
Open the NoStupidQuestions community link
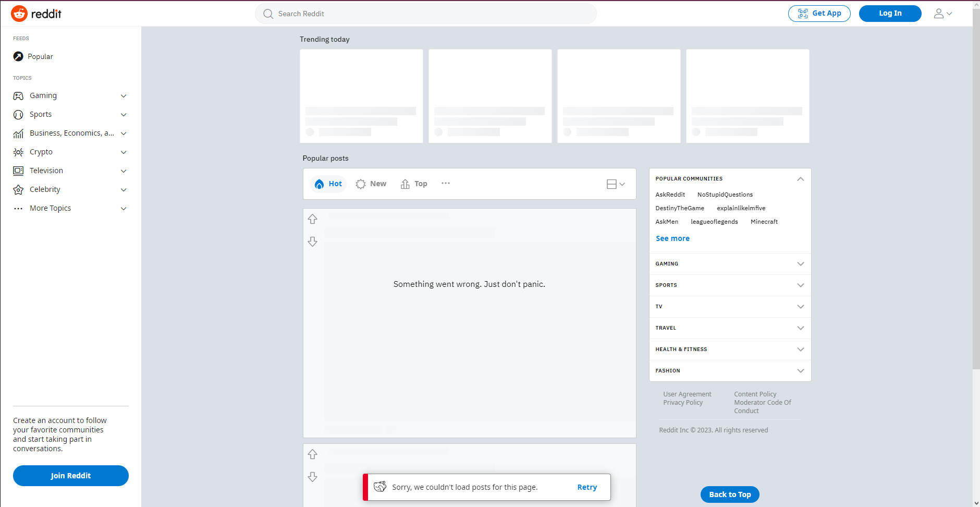click(x=725, y=195)
